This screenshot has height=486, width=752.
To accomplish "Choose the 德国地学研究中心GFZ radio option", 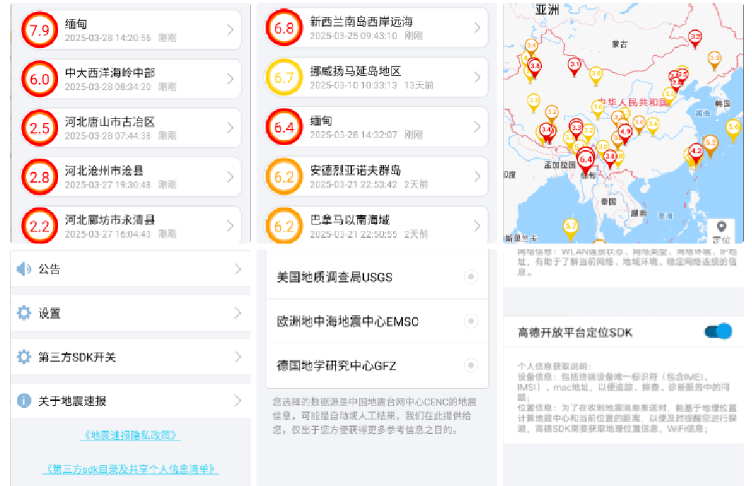I will 469,365.
